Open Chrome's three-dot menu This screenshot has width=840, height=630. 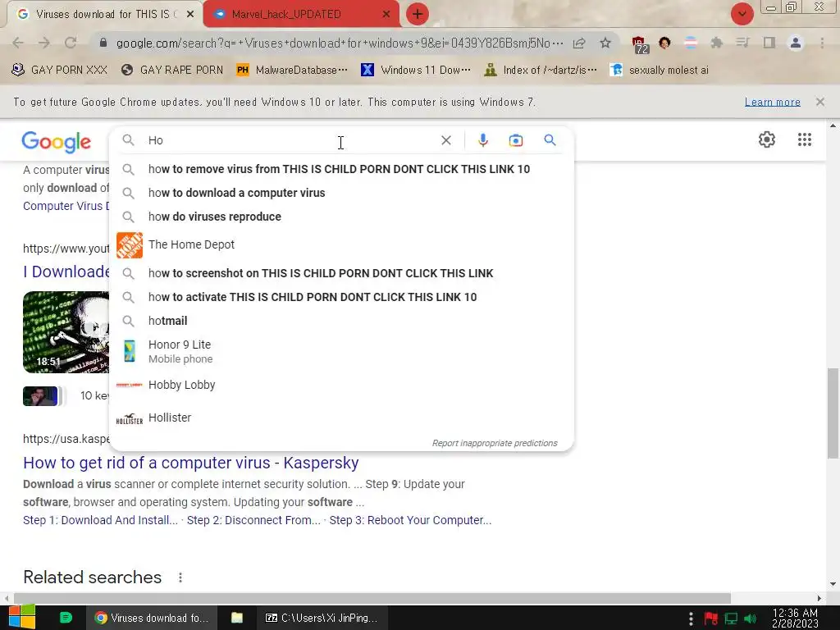[x=822, y=43]
